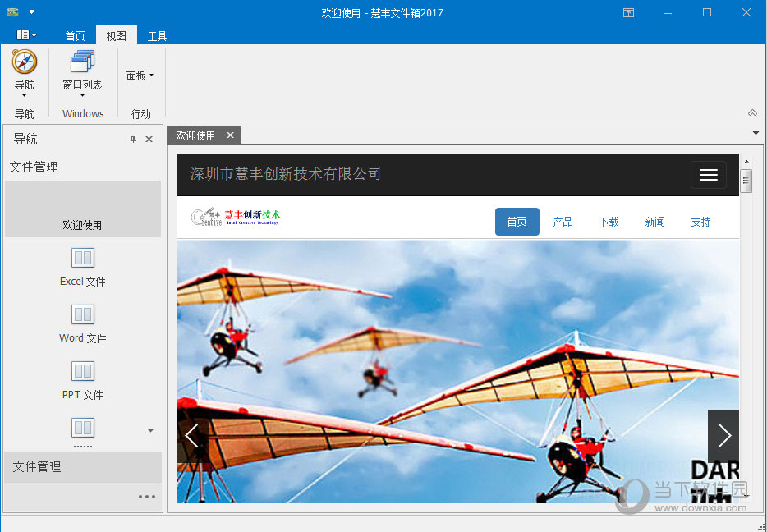
Task: Open the document tab list dropdown arrow
Action: (x=756, y=133)
